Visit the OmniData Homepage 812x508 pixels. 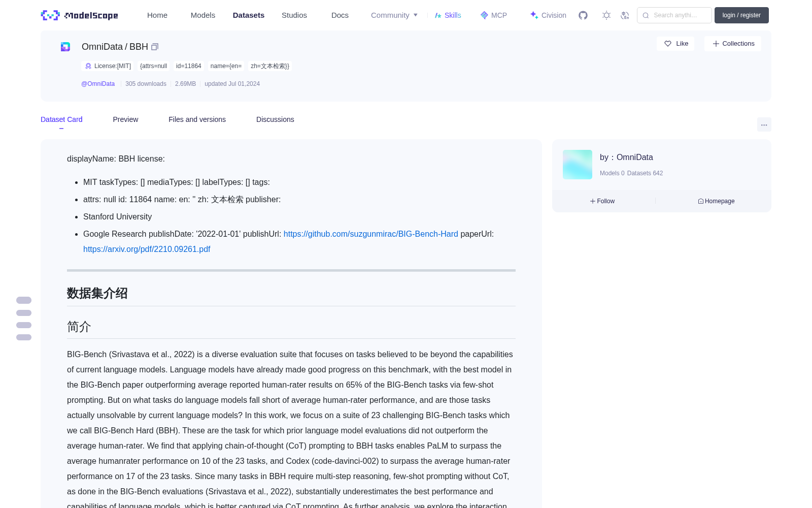[x=716, y=201]
